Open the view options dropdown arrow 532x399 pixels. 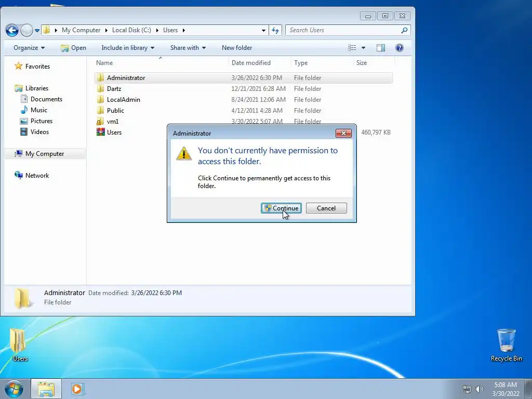(363, 48)
